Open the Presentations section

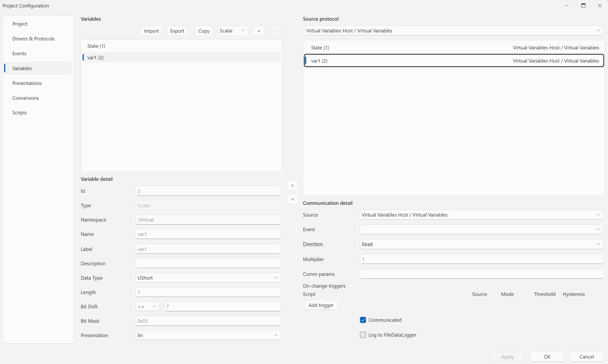(x=38, y=83)
